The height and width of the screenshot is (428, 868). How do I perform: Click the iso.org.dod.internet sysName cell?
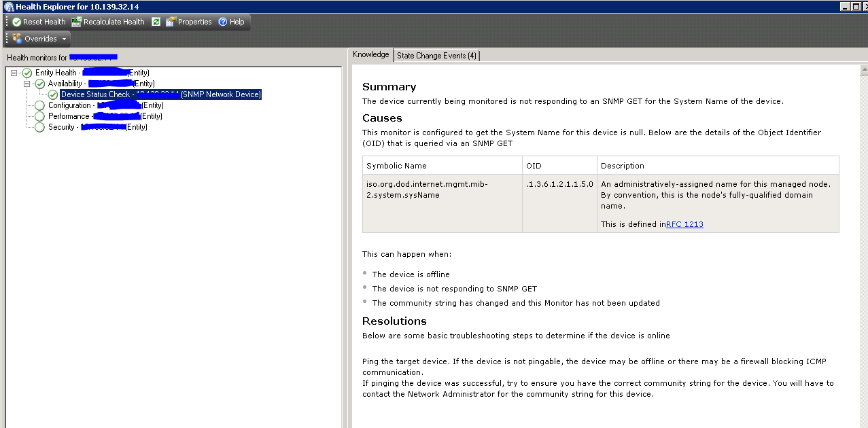442,204
